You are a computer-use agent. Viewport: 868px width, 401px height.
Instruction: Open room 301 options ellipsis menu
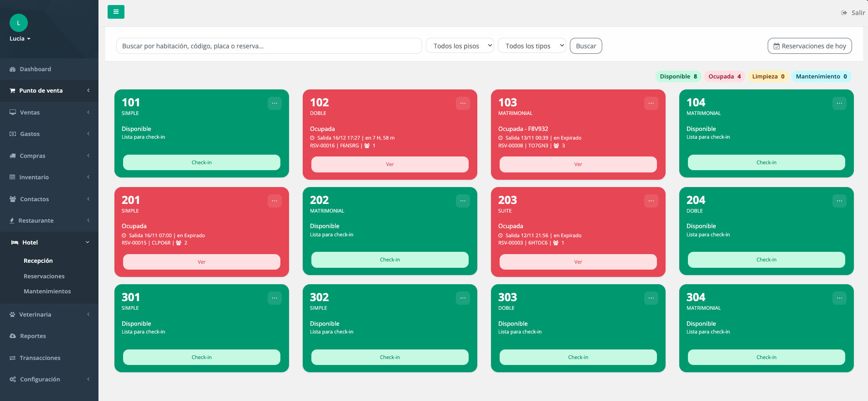pyautogui.click(x=274, y=298)
